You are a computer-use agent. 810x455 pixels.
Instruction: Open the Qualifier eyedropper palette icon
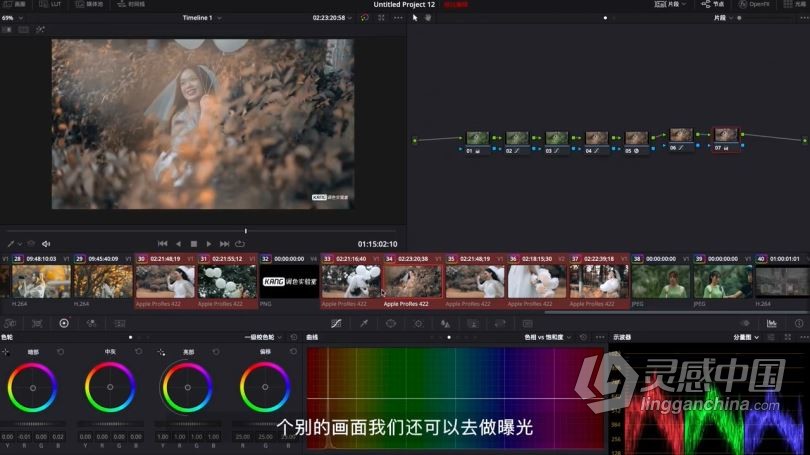[364, 323]
